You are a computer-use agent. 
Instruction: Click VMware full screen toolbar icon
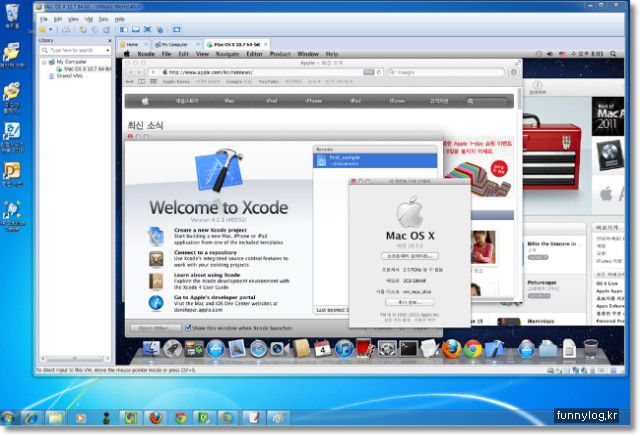click(148, 29)
